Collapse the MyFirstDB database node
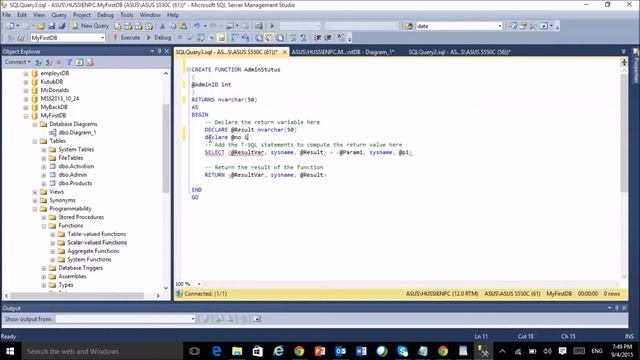Image resolution: width=640 pixels, height=360 pixels. 26,116
